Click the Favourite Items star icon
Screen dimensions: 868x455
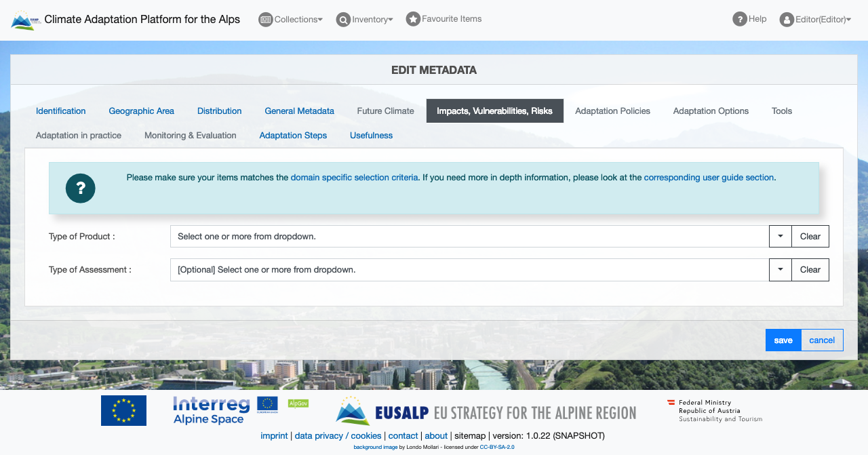click(x=413, y=19)
